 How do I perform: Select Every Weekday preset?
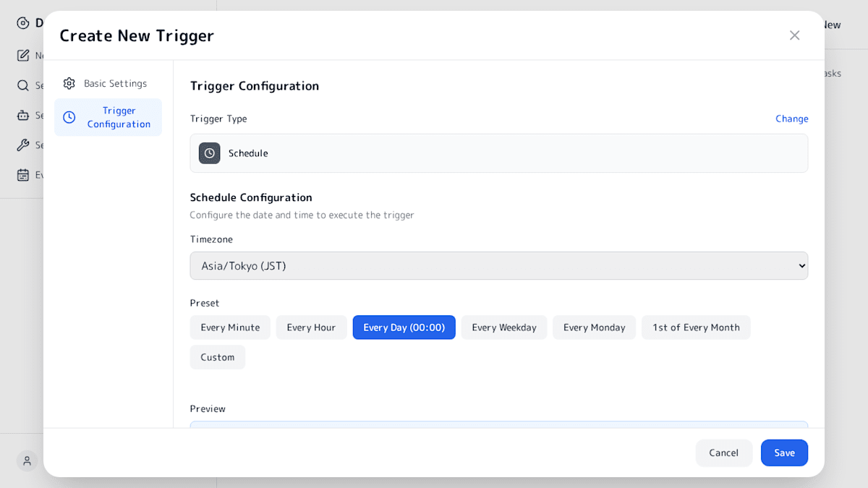coord(504,328)
